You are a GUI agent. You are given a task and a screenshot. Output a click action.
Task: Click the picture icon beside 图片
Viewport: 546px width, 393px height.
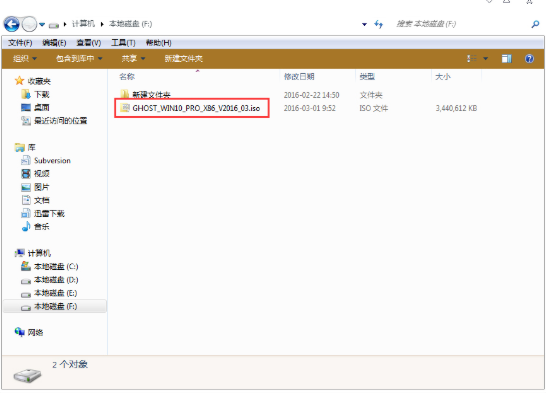click(26, 187)
